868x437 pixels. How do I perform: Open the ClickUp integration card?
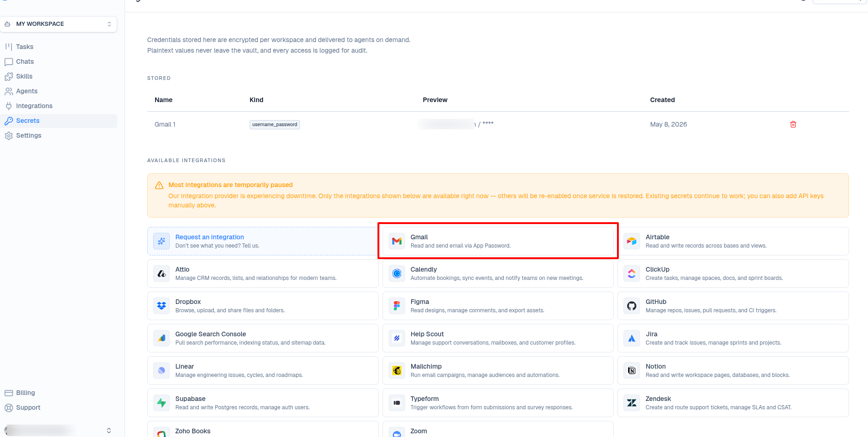733,273
